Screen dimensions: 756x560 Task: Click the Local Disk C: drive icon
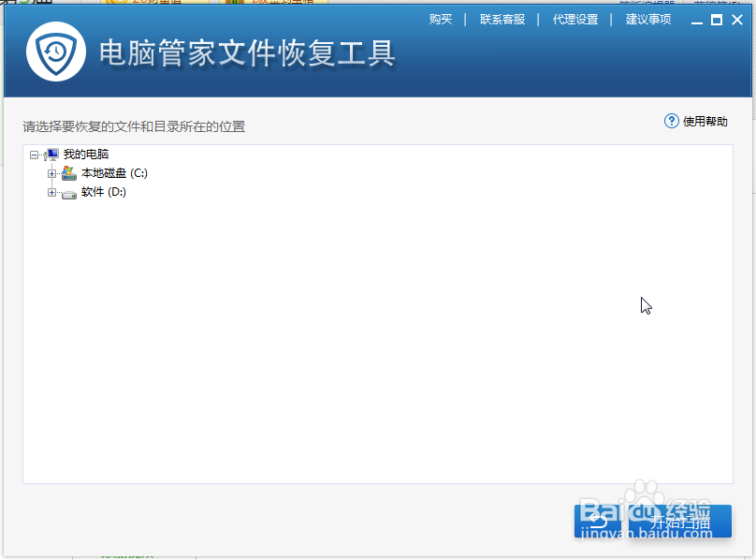pyautogui.click(x=69, y=173)
